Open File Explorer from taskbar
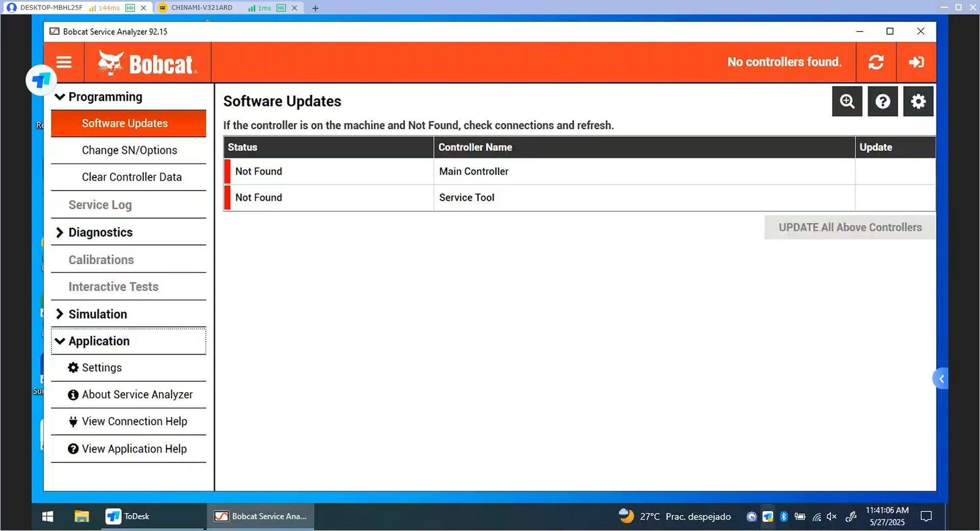The width and height of the screenshot is (980, 531). click(x=81, y=516)
